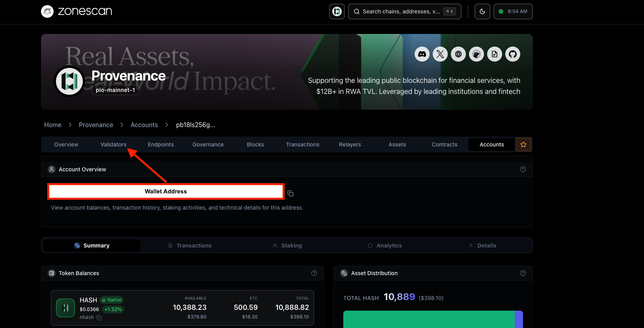Favorite this chain with the star icon
Image resolution: width=644 pixels, height=328 pixels.
(x=523, y=144)
